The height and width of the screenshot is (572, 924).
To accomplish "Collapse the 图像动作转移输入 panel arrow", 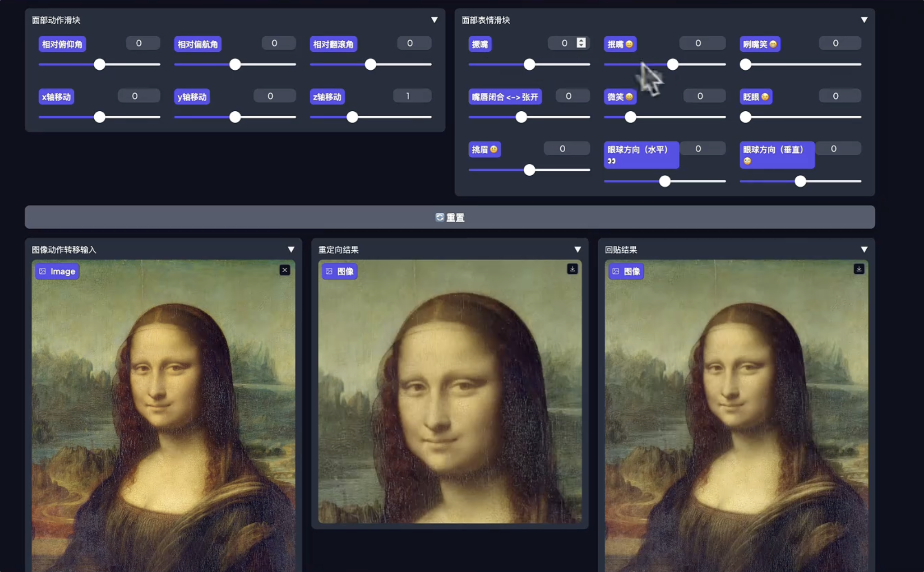I will click(x=291, y=250).
